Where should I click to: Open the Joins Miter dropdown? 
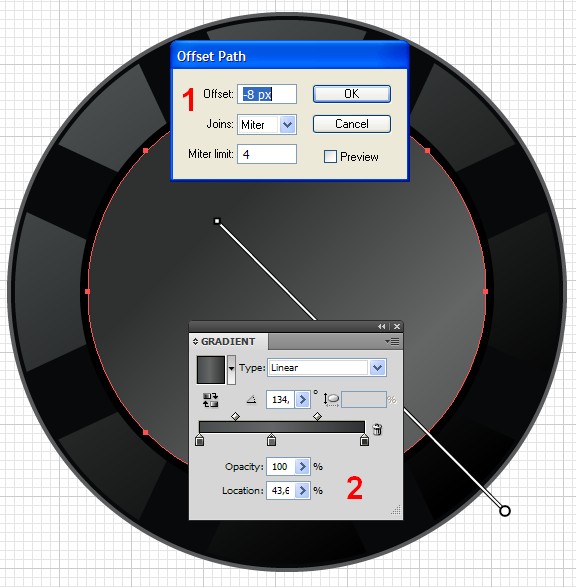coord(287,124)
